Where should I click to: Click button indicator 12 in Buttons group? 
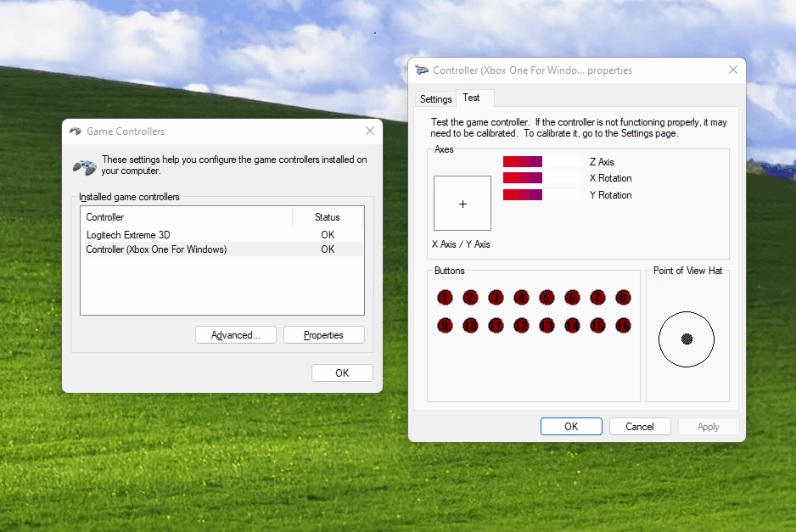pos(521,325)
